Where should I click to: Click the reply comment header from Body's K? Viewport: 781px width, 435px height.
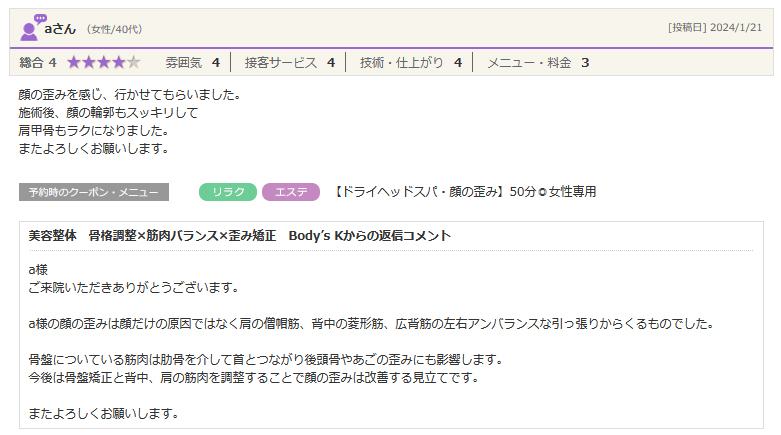239,236
